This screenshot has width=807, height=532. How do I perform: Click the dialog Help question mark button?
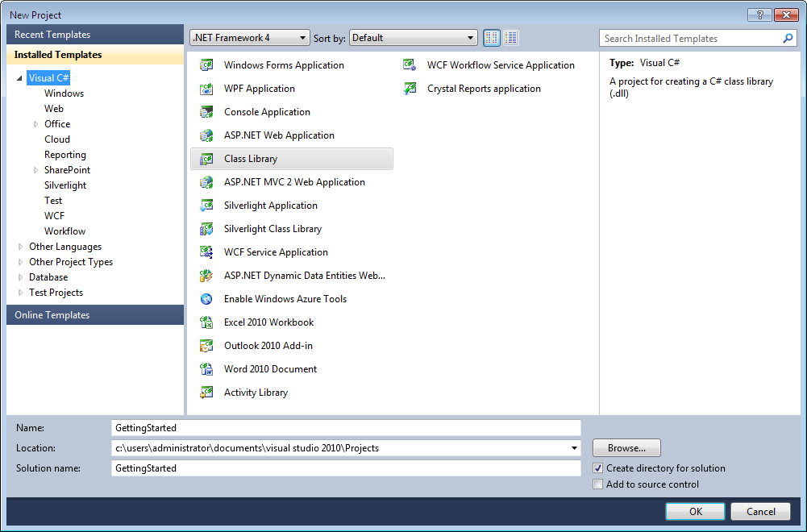pyautogui.click(x=759, y=15)
